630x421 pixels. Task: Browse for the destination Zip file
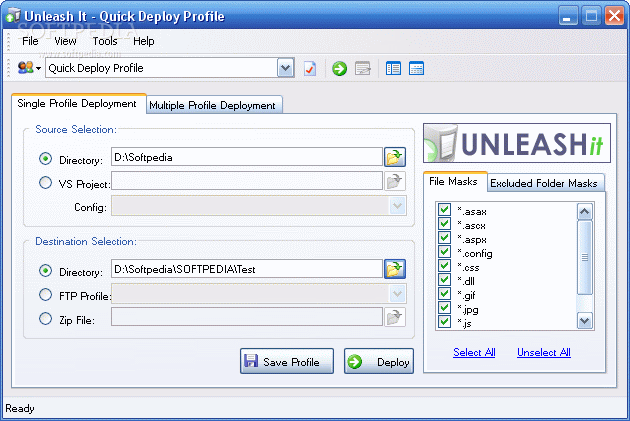pyautogui.click(x=395, y=317)
